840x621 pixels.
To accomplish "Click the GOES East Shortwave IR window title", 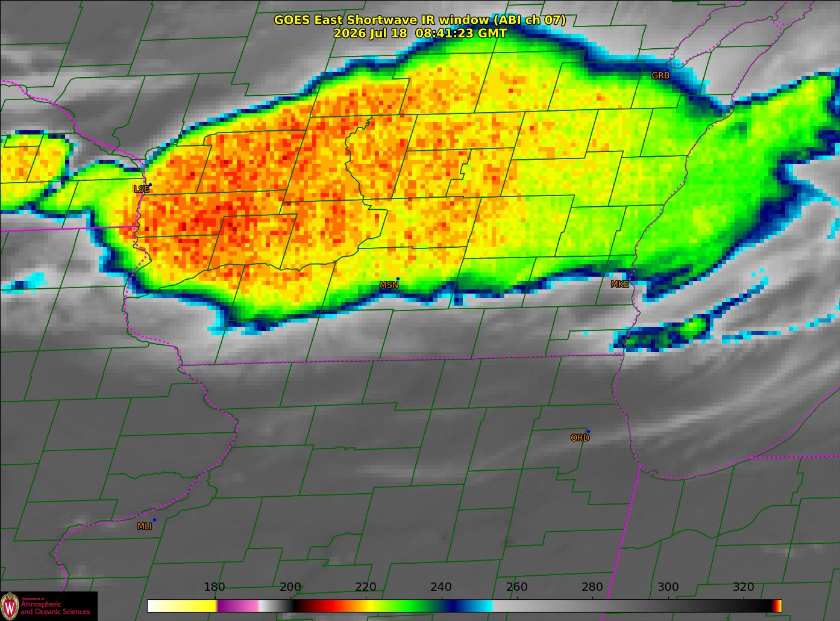I will [420, 20].
